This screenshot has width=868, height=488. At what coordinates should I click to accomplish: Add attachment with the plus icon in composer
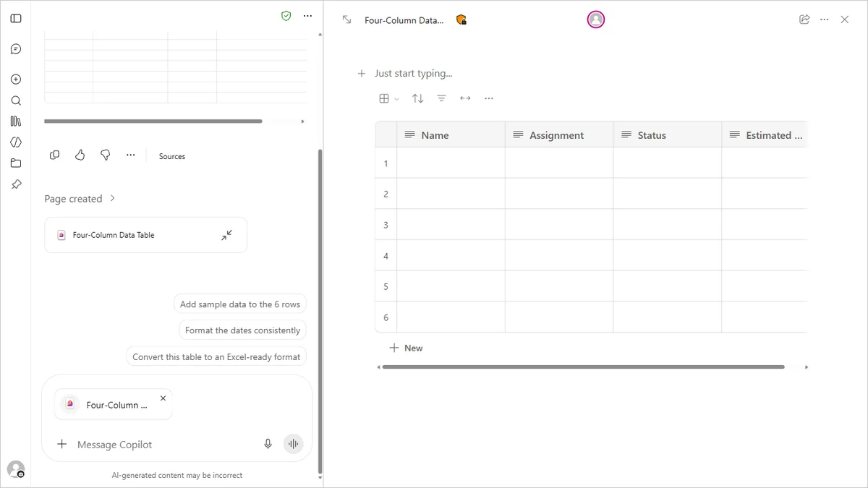click(62, 444)
